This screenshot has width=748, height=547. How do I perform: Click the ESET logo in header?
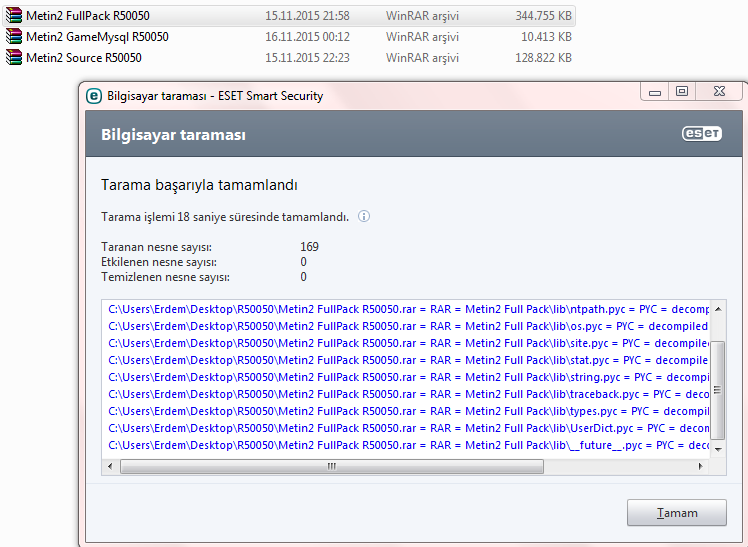click(702, 134)
